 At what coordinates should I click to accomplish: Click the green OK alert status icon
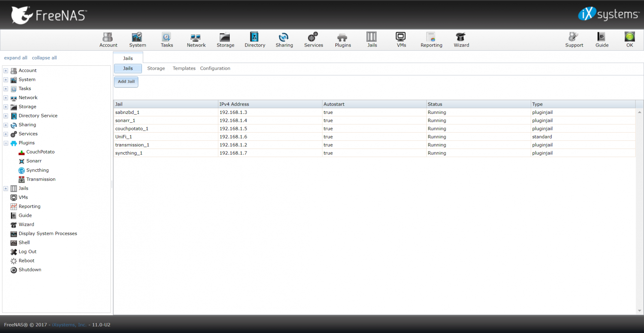tap(630, 40)
